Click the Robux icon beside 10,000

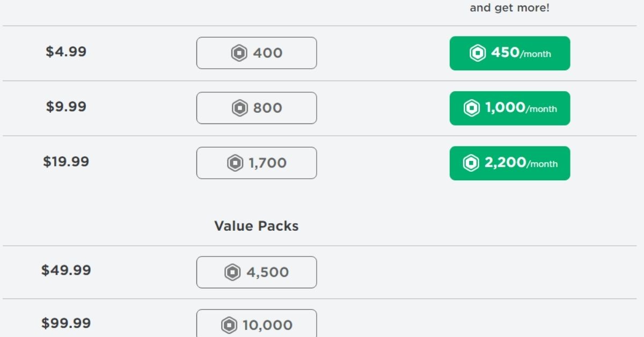[x=229, y=325]
